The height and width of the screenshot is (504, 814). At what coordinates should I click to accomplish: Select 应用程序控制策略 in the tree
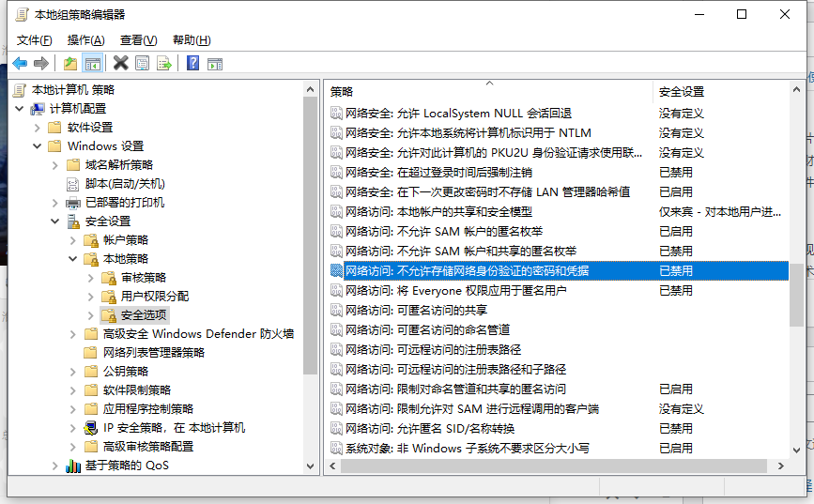pyautogui.click(x=148, y=408)
